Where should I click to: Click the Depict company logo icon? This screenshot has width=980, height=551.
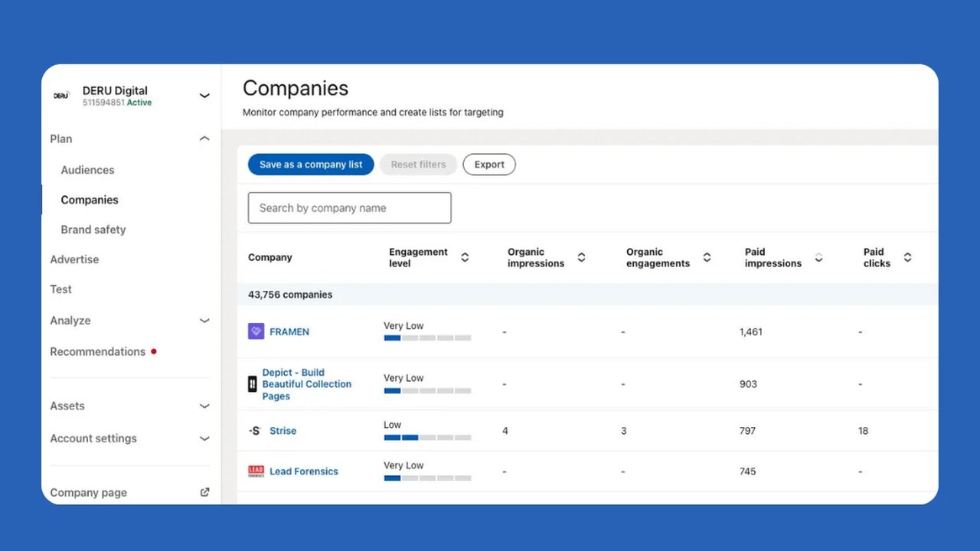[253, 384]
